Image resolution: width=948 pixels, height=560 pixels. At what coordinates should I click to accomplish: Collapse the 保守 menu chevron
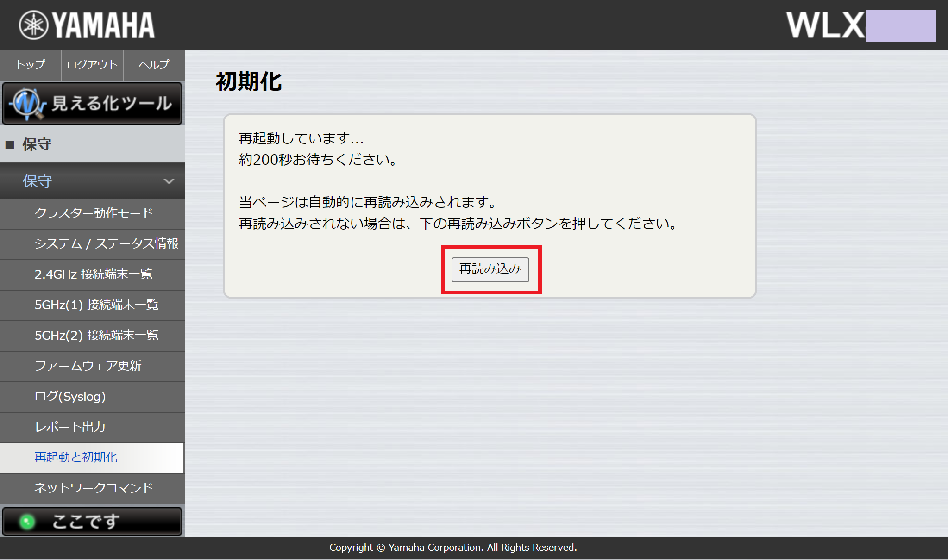[169, 181]
